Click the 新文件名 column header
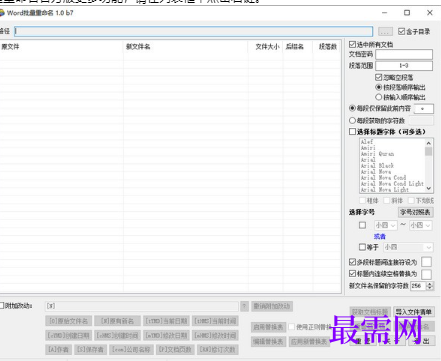The height and width of the screenshot is (361, 441). pyautogui.click(x=185, y=47)
